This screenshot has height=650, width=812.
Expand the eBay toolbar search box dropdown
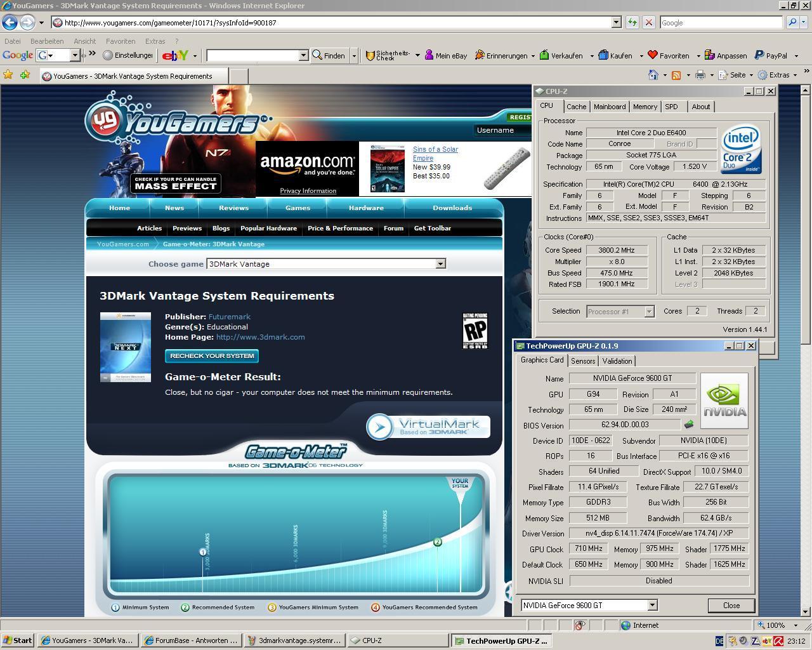click(303, 55)
